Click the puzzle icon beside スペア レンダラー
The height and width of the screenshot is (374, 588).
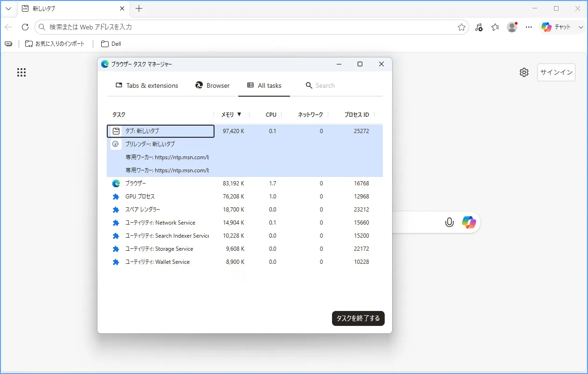click(x=116, y=210)
